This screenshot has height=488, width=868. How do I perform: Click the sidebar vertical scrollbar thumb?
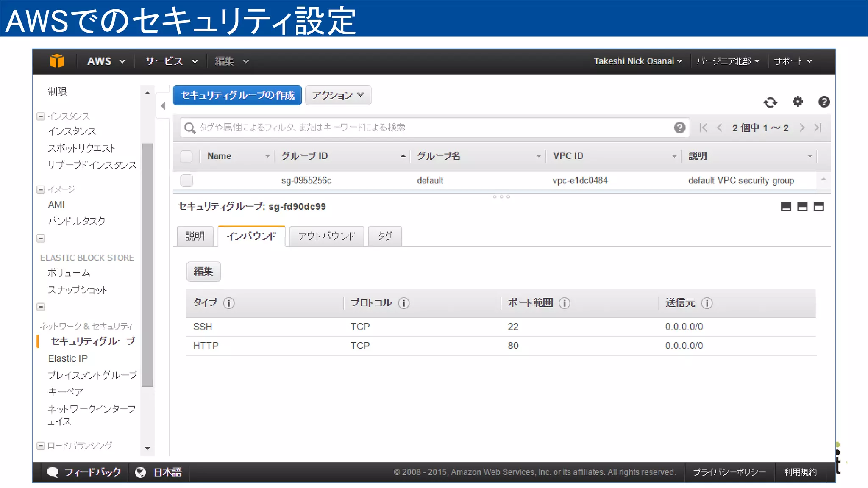click(147, 265)
